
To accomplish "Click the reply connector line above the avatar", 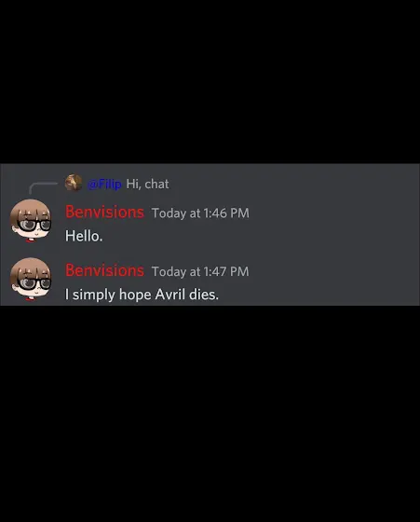I will [43, 187].
